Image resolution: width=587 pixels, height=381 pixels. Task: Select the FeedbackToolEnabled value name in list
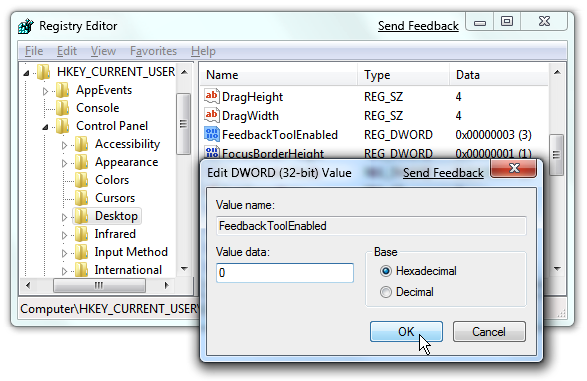coord(280,135)
